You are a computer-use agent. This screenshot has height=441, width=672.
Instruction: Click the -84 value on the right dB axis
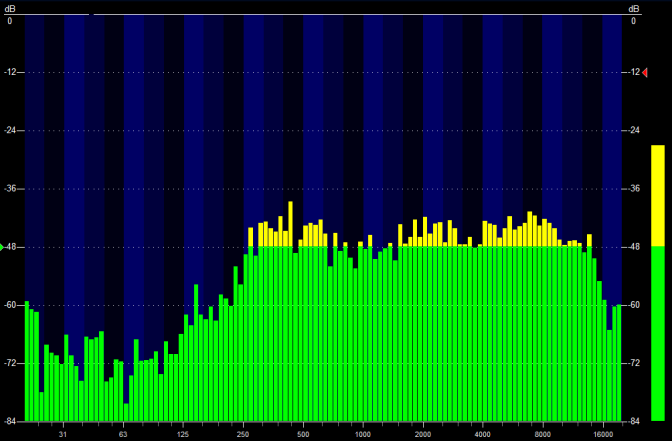click(634, 421)
